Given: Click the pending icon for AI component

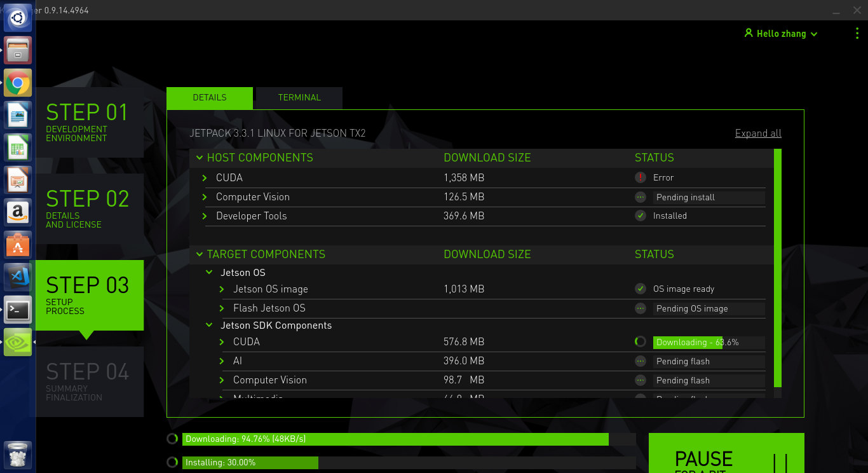Looking at the screenshot, I should click(x=641, y=361).
